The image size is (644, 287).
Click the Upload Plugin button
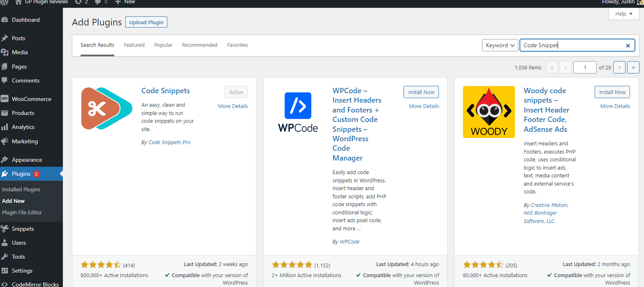click(x=146, y=22)
